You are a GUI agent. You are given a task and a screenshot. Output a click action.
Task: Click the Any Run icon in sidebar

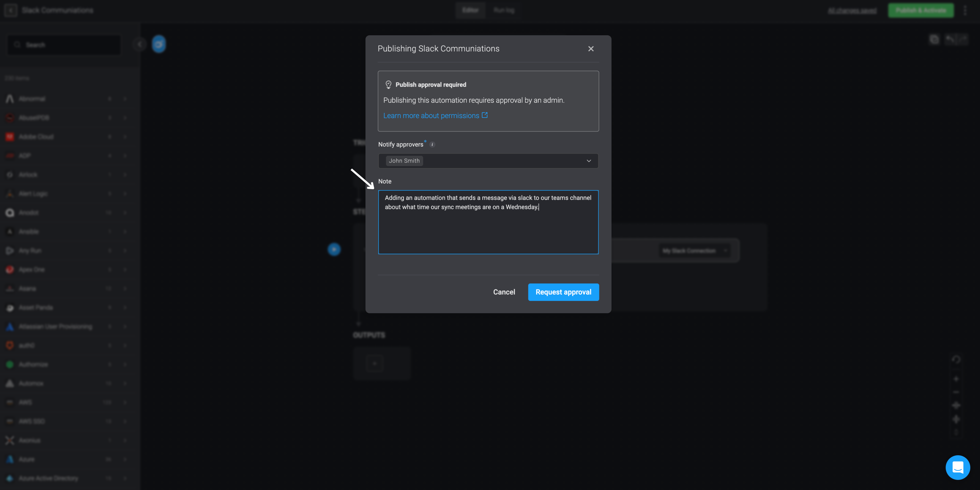coord(10,250)
